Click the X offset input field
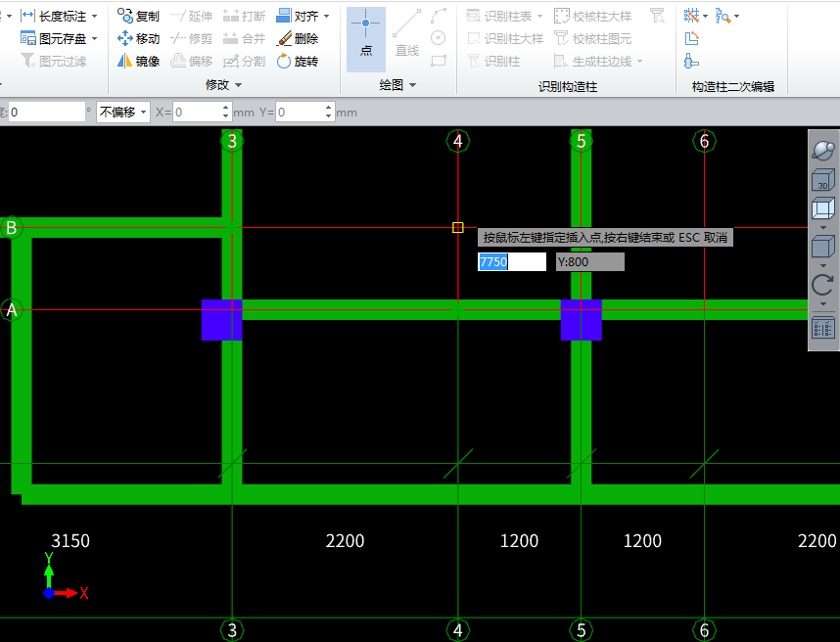This screenshot has width=840, height=642. click(197, 112)
